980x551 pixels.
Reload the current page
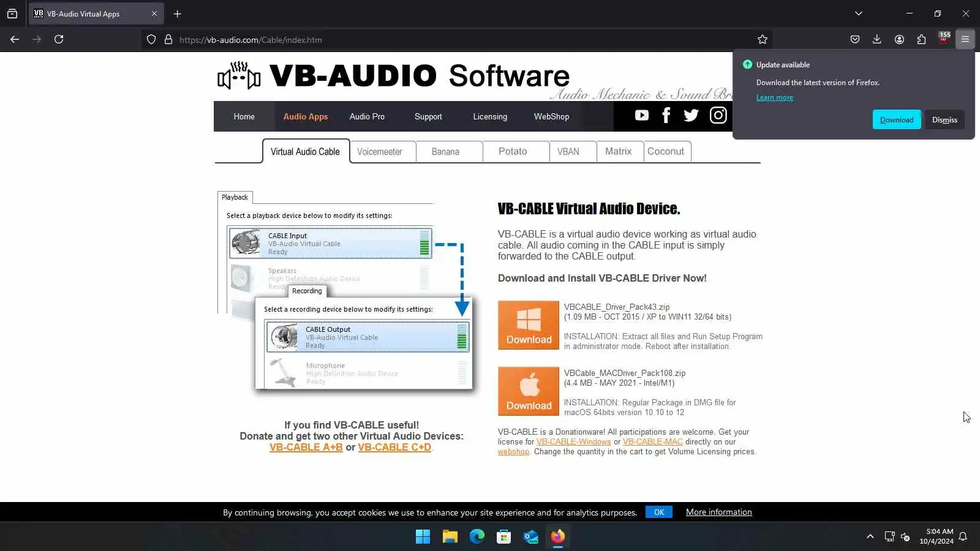tap(59, 39)
